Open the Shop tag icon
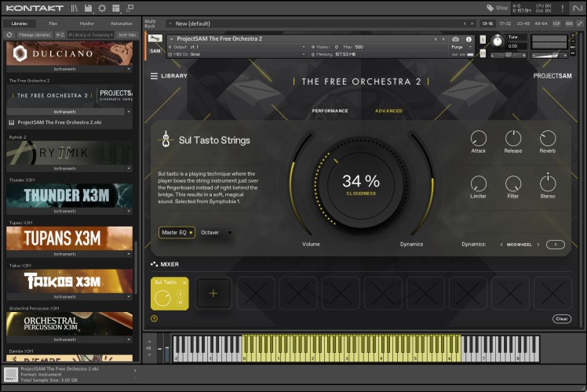 pos(490,8)
